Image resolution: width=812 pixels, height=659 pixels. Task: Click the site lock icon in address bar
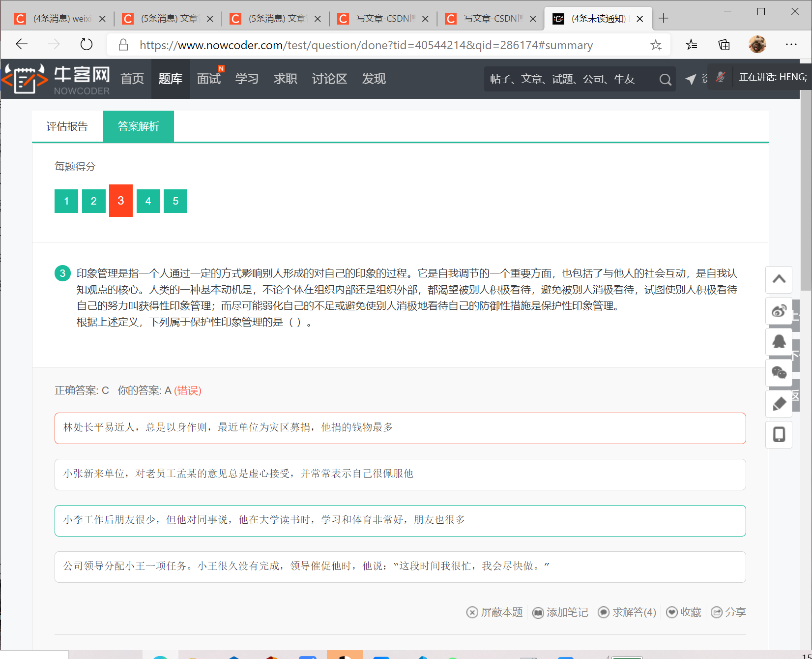123,45
